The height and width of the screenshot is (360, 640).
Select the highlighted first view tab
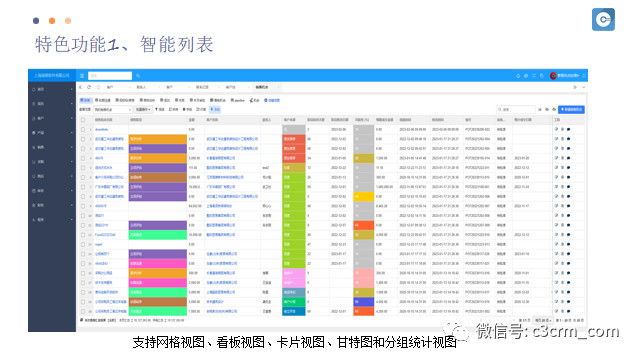[85, 100]
